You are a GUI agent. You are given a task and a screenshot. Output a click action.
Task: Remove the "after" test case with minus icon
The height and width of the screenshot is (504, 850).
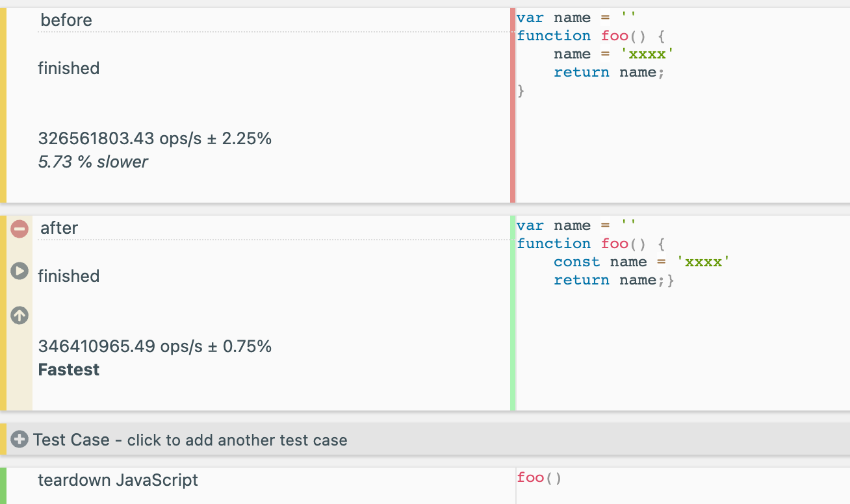19,229
